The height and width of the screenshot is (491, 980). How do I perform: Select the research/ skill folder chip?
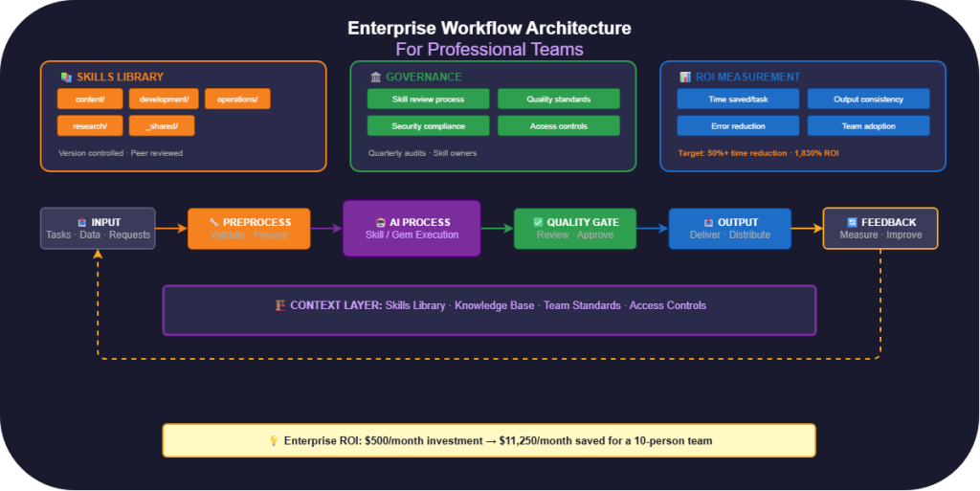pyautogui.click(x=90, y=125)
